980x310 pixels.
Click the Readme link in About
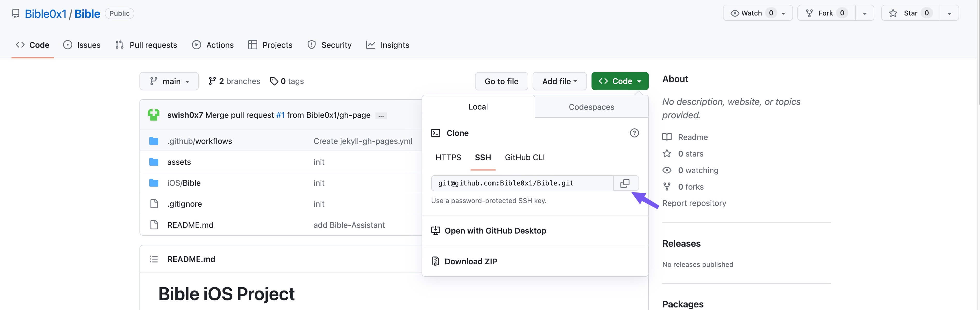[x=693, y=137]
